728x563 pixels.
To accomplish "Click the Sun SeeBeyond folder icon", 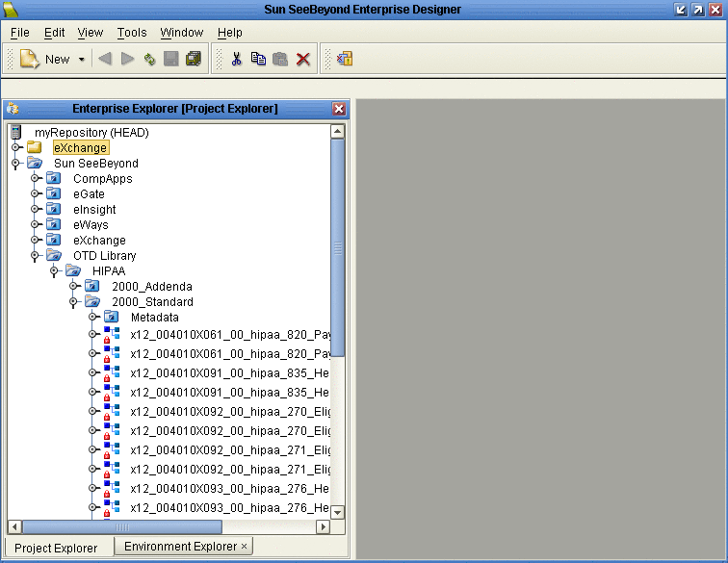I will [35, 163].
